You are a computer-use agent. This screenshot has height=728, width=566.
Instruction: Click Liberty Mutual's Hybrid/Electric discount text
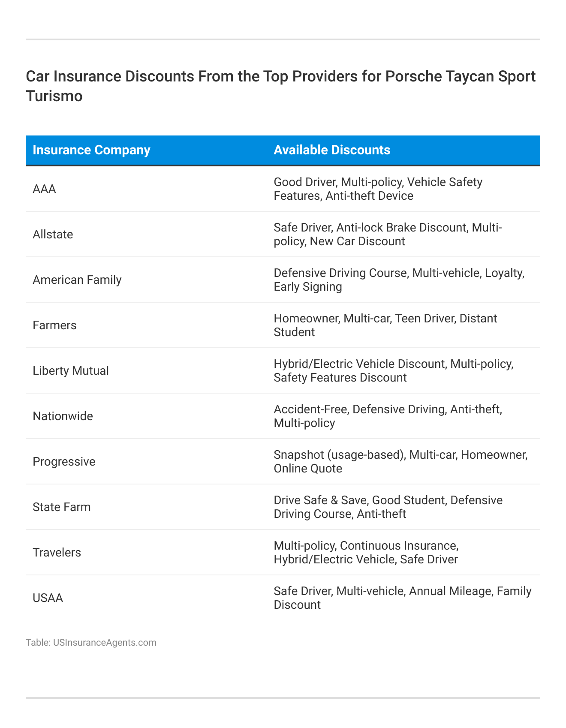[x=393, y=371]
